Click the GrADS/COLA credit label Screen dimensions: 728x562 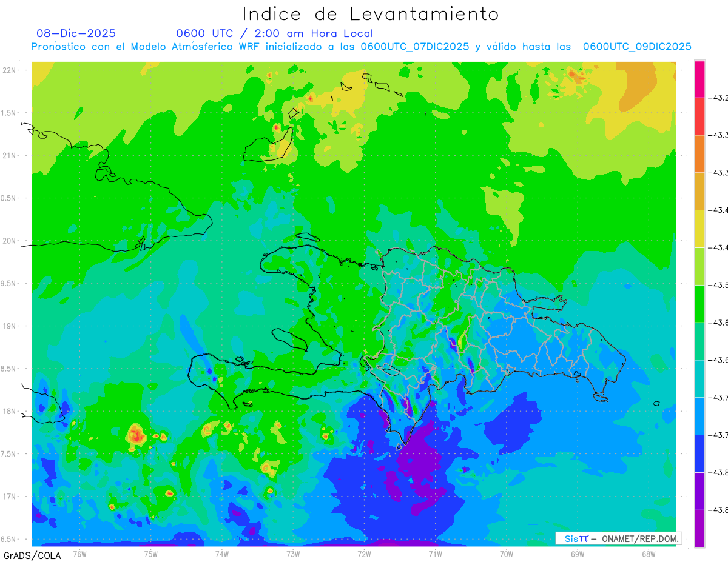pos(32,555)
